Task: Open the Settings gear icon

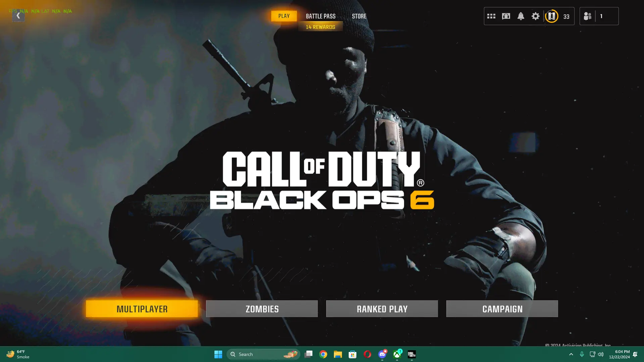Action: pos(535,16)
